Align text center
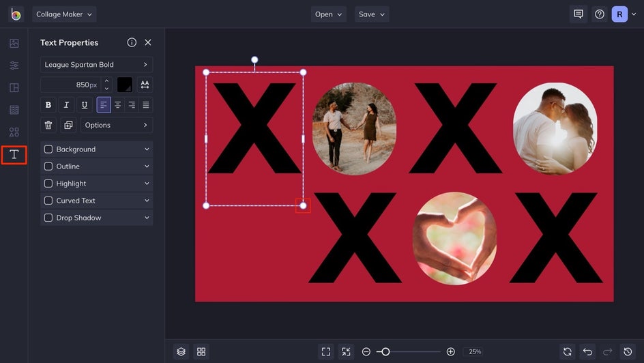 pos(117,104)
